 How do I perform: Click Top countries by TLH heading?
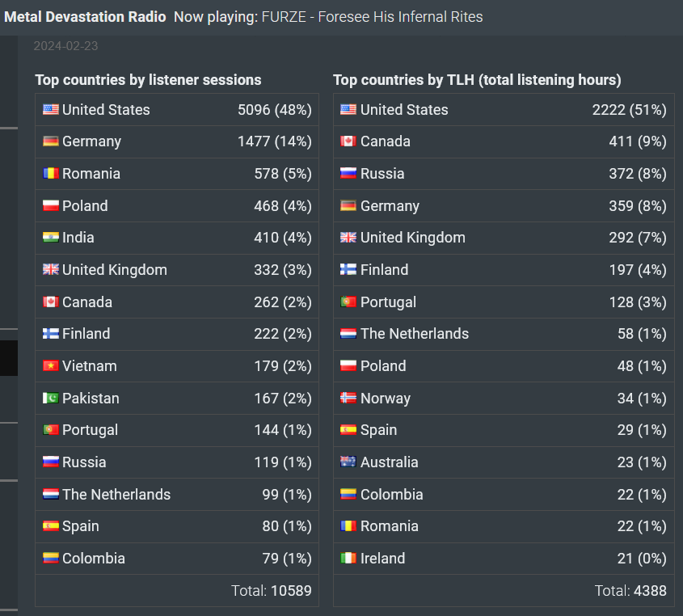pyautogui.click(x=477, y=80)
